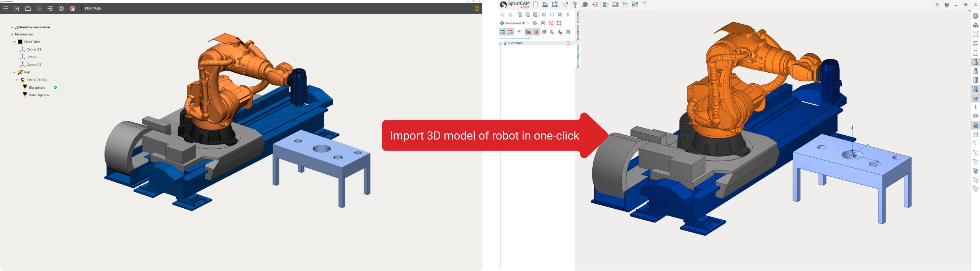This screenshot has height=271, width=980.
Task: Select the Center CS coordinate system
Action: [34, 49]
